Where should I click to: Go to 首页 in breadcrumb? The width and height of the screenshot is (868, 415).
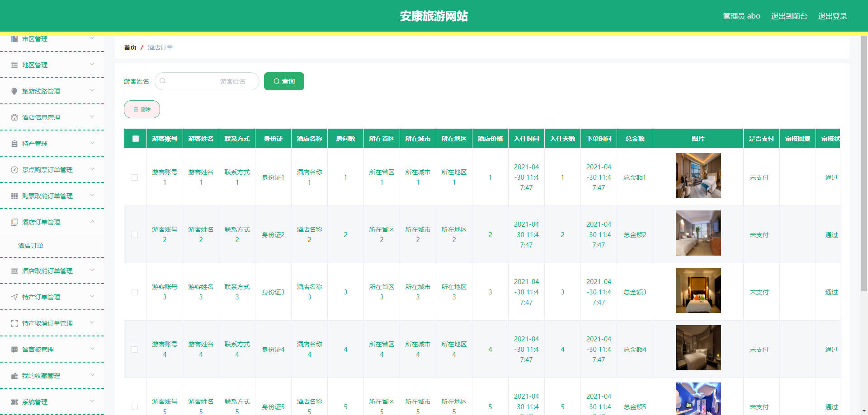point(130,47)
